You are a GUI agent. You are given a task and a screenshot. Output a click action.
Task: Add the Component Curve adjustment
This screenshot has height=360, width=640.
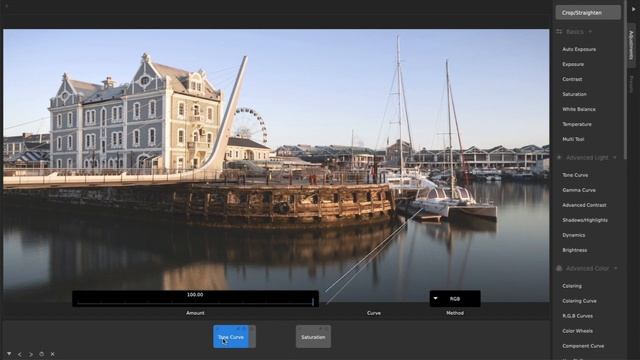coord(583,346)
